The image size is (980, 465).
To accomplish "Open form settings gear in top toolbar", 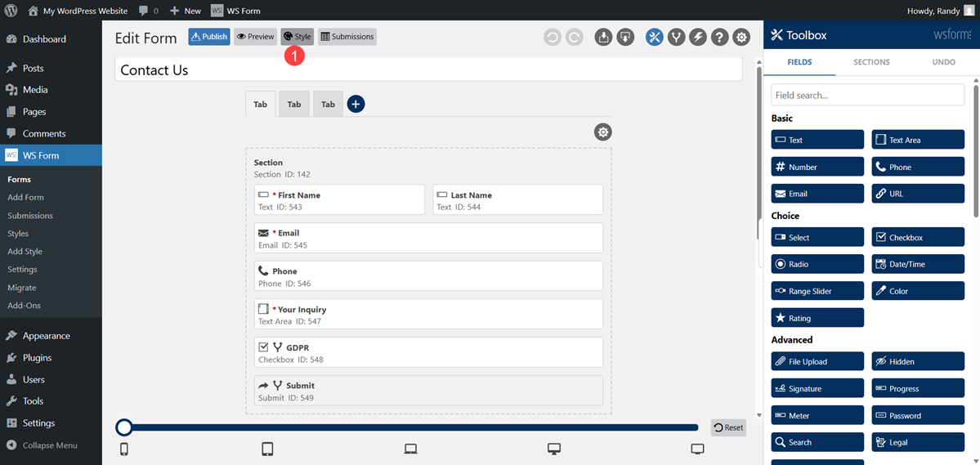I will click(741, 37).
